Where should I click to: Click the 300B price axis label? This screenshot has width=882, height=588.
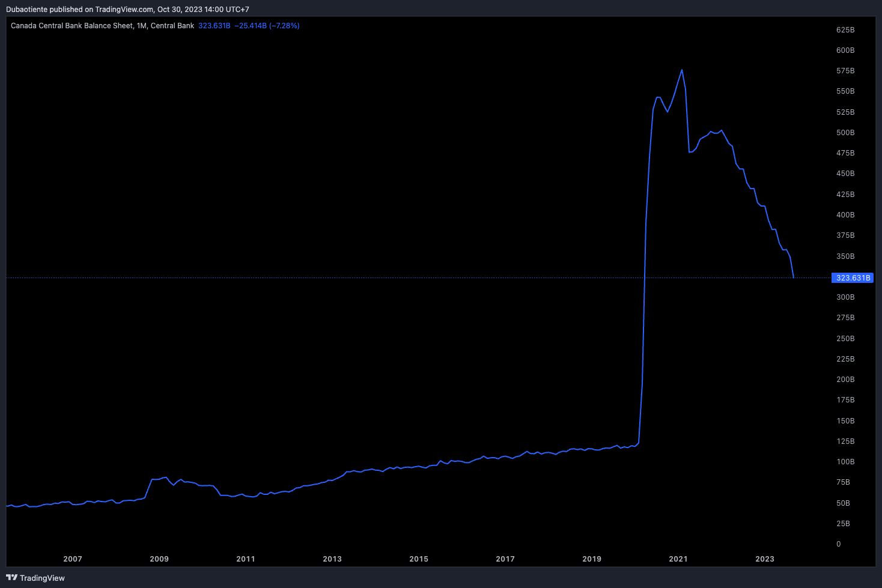[x=845, y=297]
